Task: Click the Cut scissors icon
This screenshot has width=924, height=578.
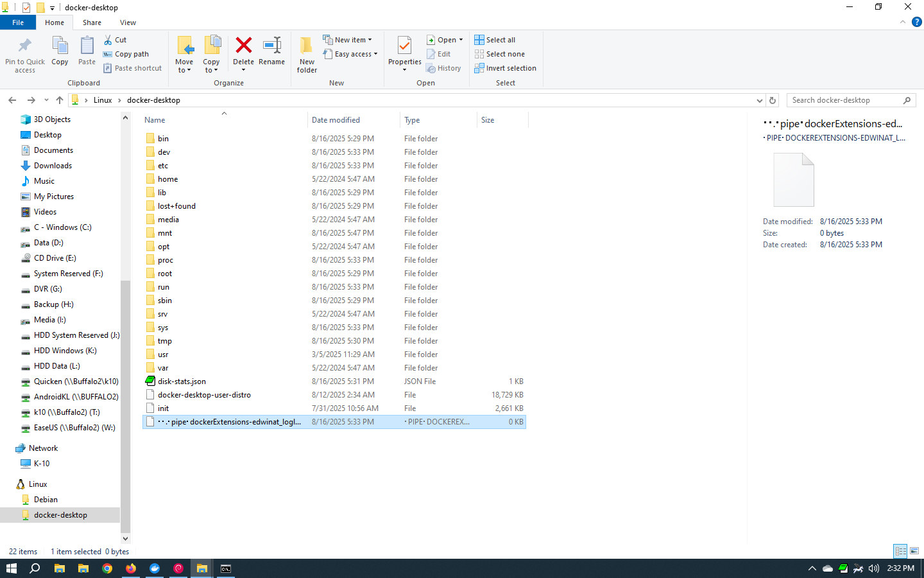Action: point(108,40)
